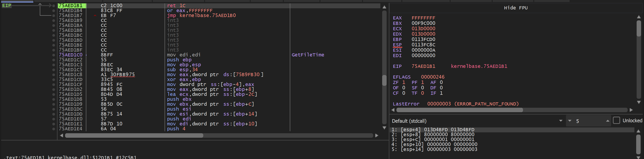
Task: Toggle breakpoint dot at address 75AED1C0
Action: coord(53,55)
